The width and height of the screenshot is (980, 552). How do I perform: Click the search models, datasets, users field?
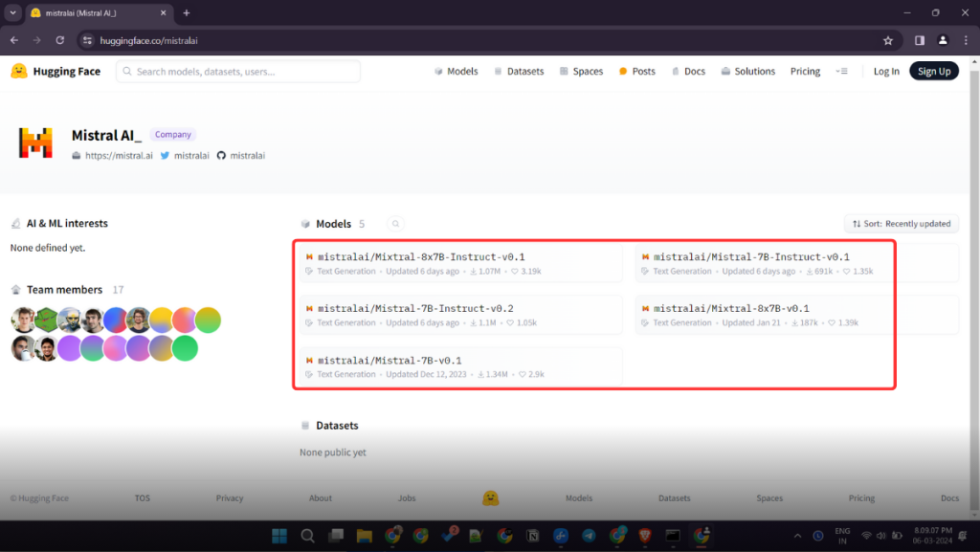[238, 72]
